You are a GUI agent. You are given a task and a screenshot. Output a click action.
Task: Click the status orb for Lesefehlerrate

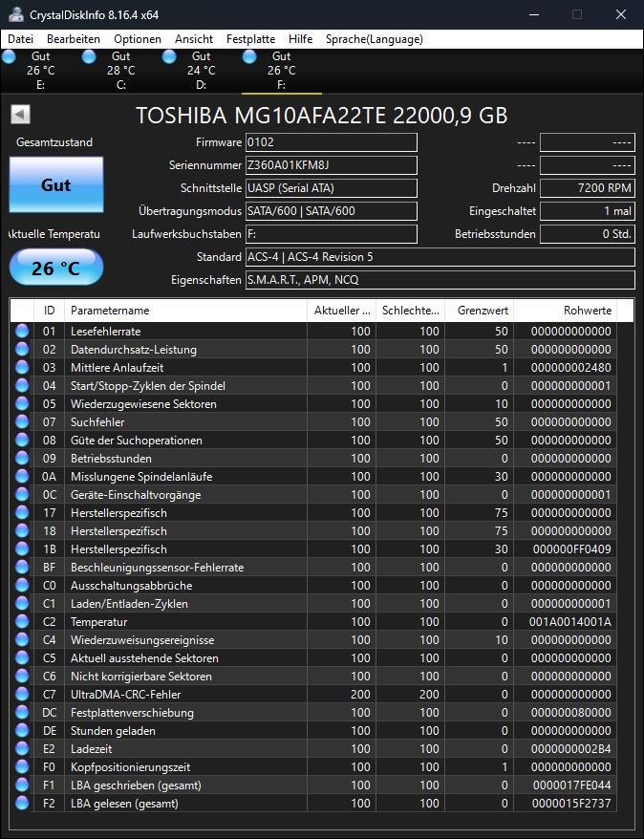[22, 332]
